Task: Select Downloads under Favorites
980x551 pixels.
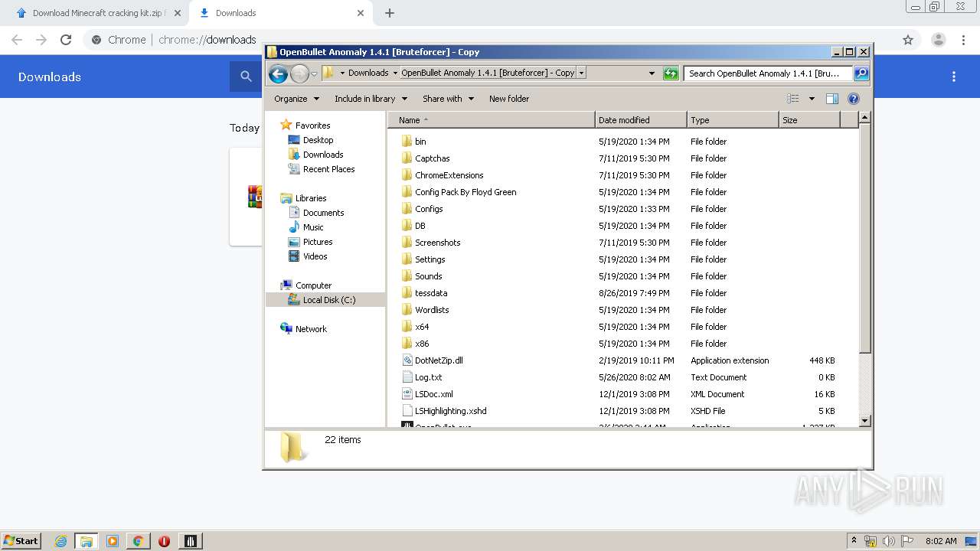Action: 323,155
